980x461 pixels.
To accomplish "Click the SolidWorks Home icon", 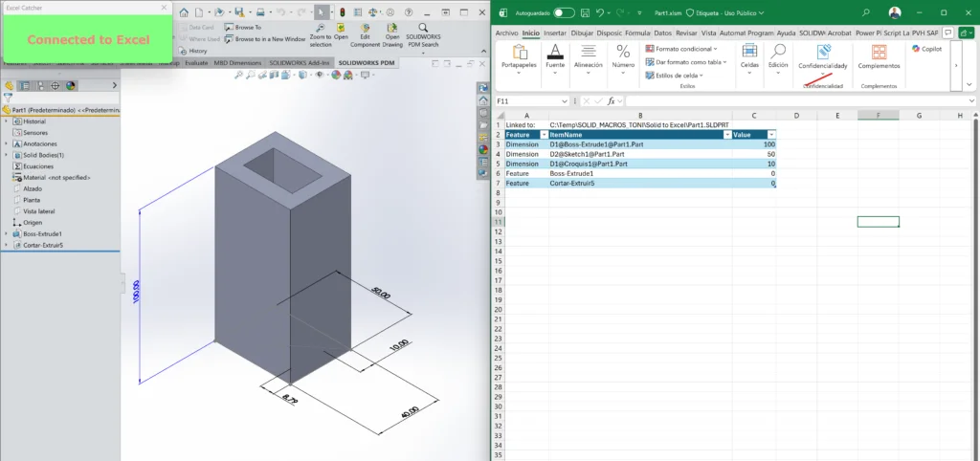I will [184, 11].
